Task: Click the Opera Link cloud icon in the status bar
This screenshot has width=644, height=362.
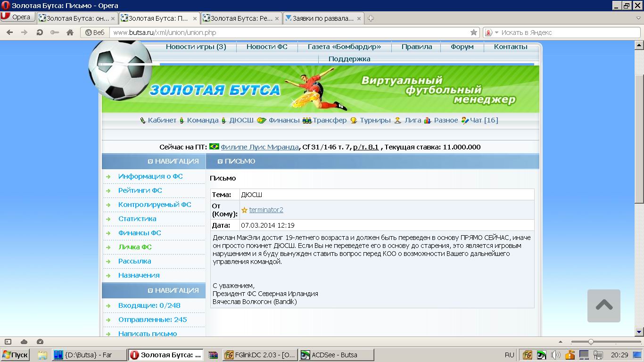Action: 24,342
